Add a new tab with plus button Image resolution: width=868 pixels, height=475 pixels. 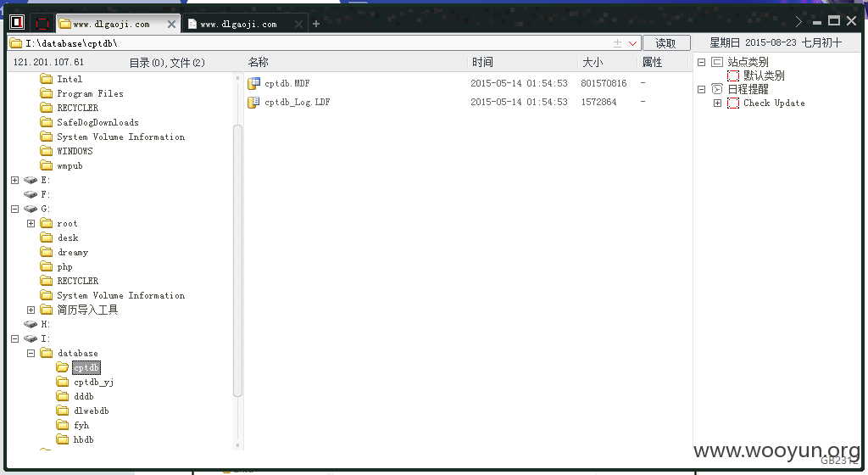pyautogui.click(x=316, y=24)
